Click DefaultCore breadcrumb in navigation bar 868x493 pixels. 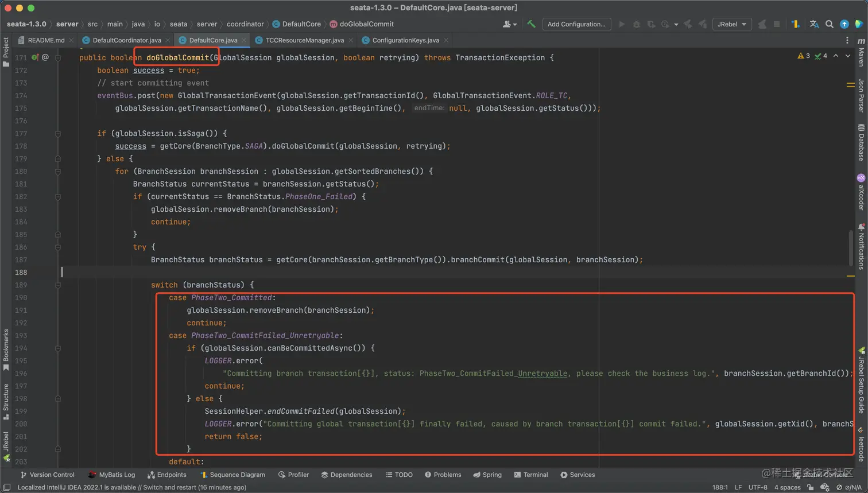[297, 24]
